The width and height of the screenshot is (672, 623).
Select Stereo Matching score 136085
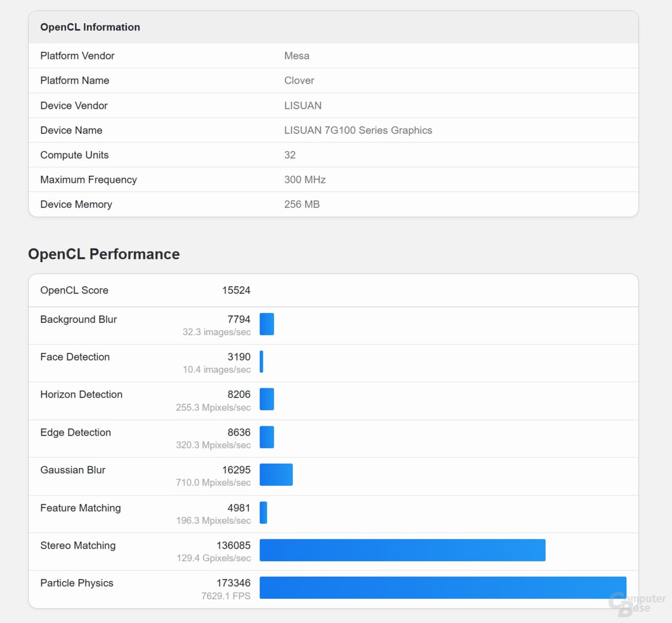234,546
